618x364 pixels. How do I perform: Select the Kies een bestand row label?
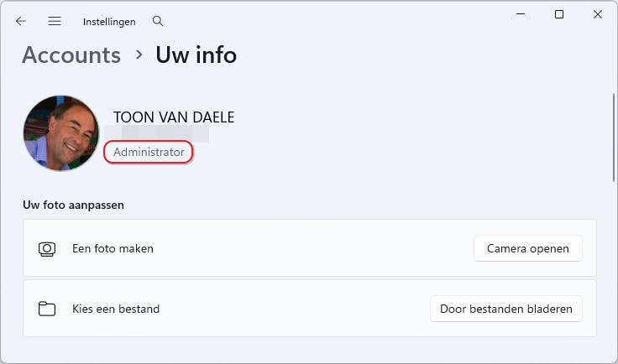116,309
